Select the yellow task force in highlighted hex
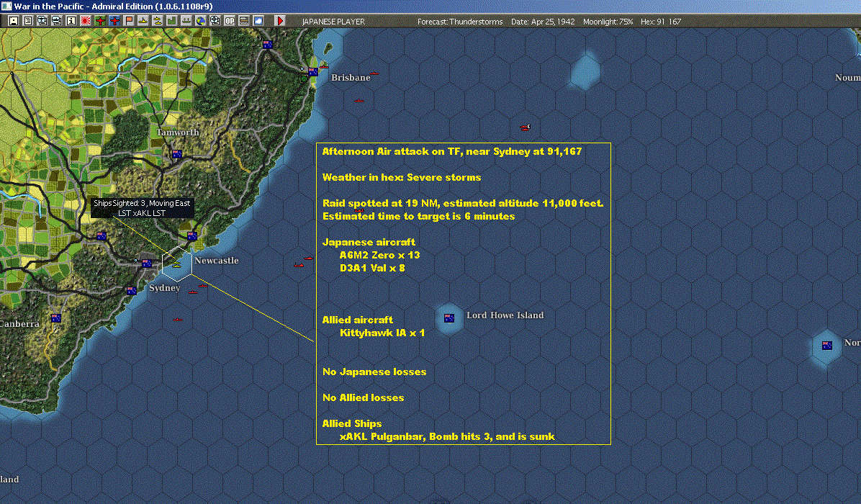The image size is (861, 504). tap(176, 265)
